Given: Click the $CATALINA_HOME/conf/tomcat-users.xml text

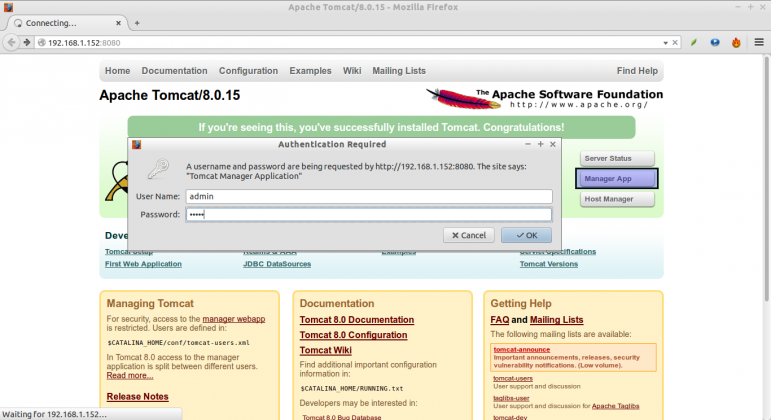Looking at the screenshot, I should tap(178, 343).
